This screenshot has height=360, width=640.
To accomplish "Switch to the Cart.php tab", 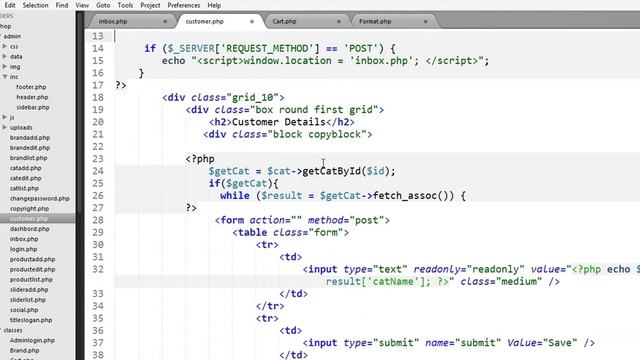I will click(284, 21).
